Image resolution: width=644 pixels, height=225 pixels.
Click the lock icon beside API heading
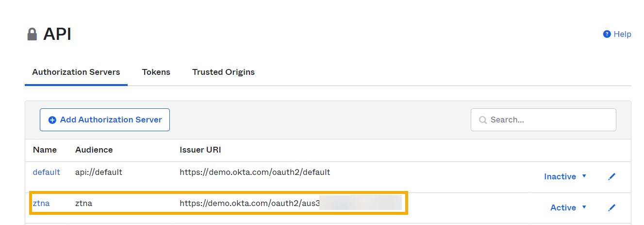32,35
